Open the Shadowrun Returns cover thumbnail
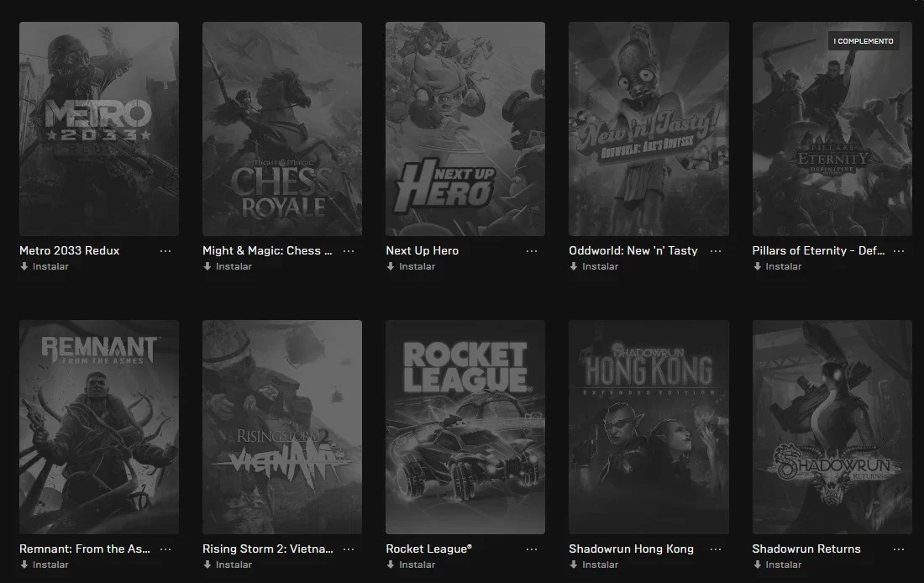 click(x=832, y=428)
